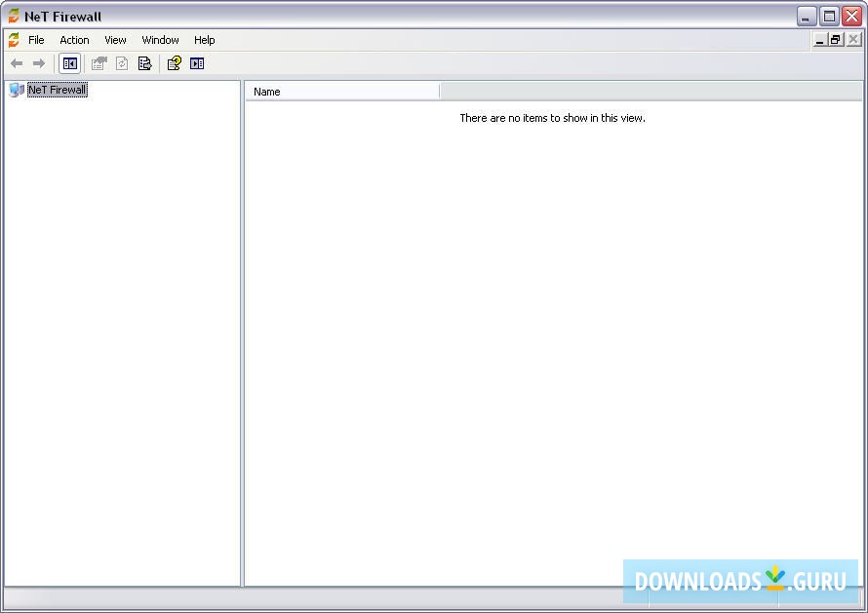Maximize the NeT Firewall main window
The width and height of the screenshot is (868, 613).
(829, 17)
